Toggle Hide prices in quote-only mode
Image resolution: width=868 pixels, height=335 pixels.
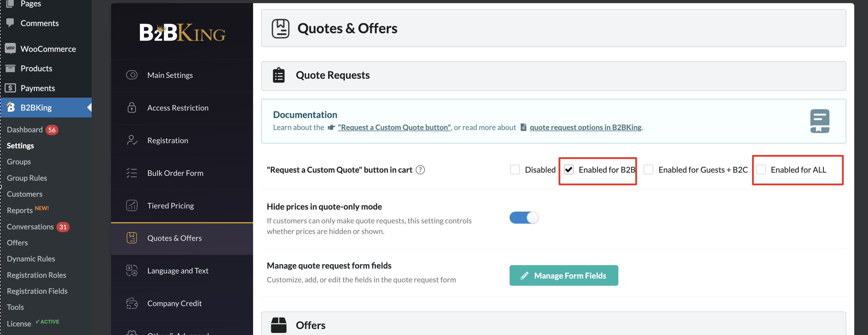tap(524, 218)
